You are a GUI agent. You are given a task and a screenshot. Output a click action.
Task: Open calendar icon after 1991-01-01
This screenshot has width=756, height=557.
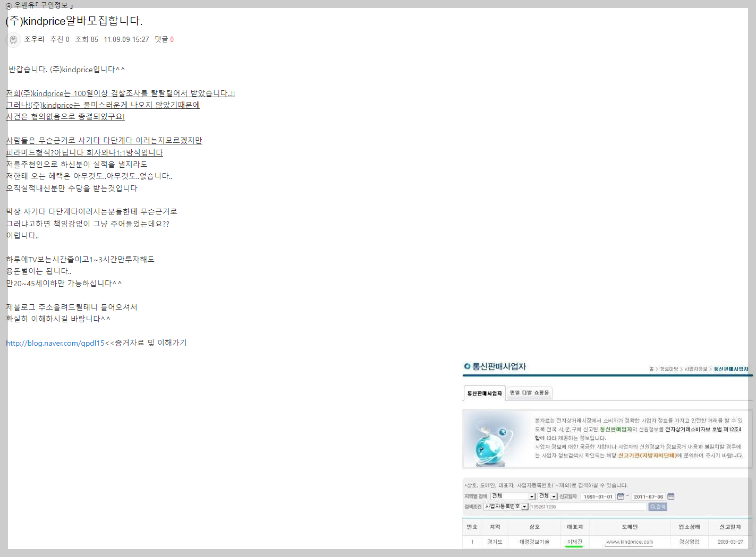(x=620, y=496)
